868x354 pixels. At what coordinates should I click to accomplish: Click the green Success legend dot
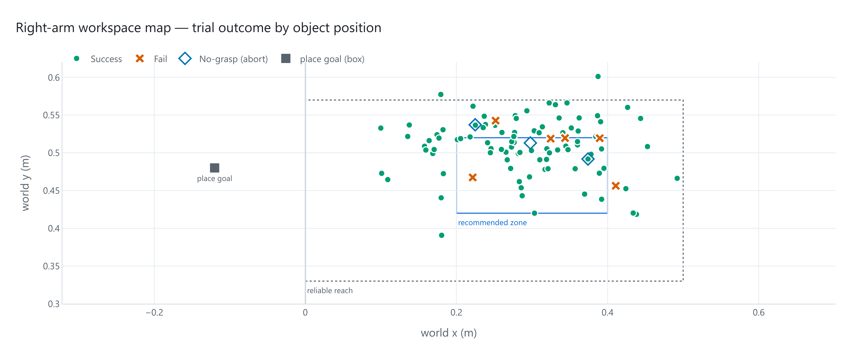click(77, 59)
